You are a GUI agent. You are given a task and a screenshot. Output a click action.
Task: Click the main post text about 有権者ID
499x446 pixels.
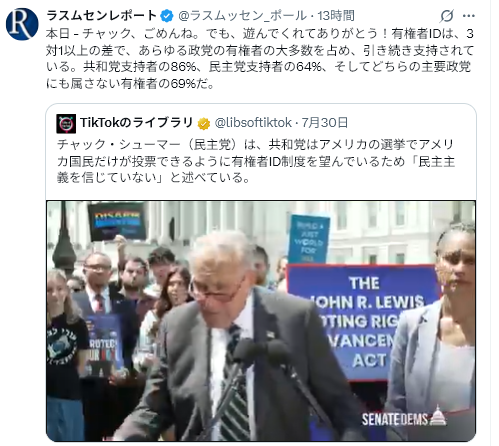pyautogui.click(x=260, y=59)
